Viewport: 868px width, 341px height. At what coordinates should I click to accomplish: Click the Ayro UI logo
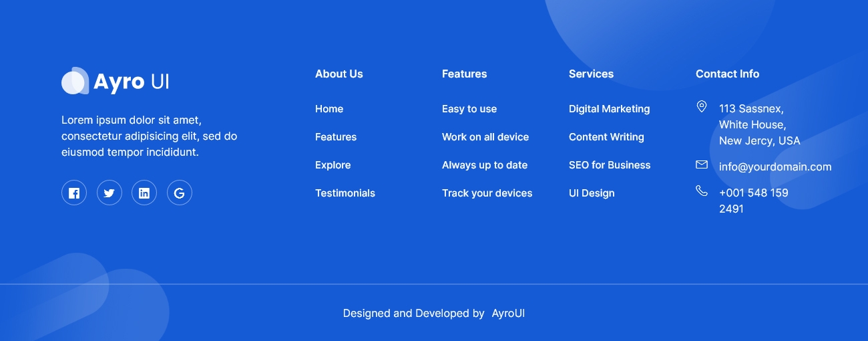click(x=116, y=81)
